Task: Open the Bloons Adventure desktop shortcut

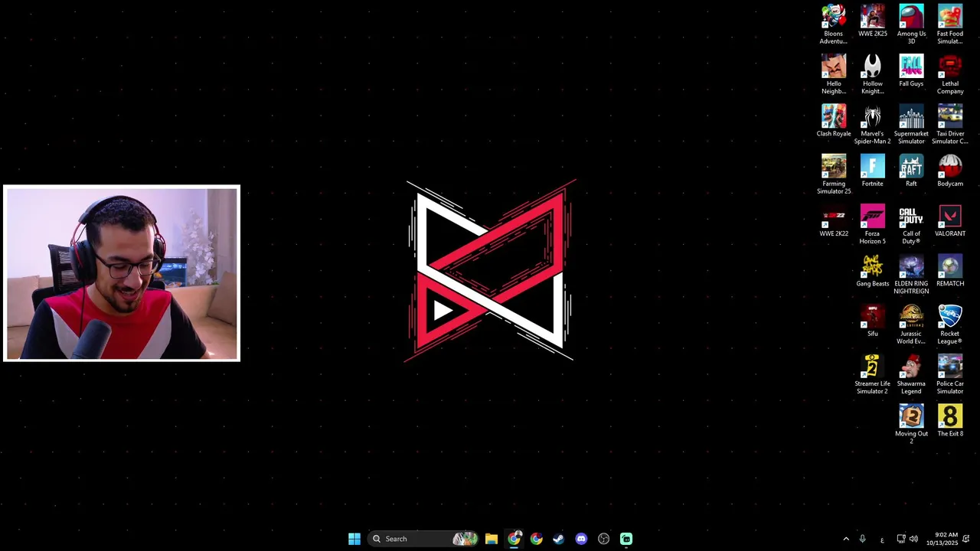Action: click(x=834, y=24)
